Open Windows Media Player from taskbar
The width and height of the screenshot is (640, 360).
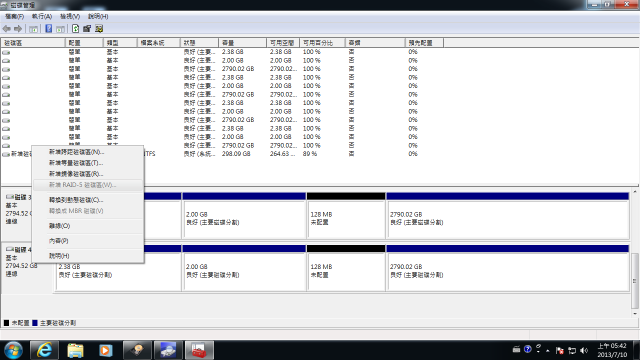[106, 350]
